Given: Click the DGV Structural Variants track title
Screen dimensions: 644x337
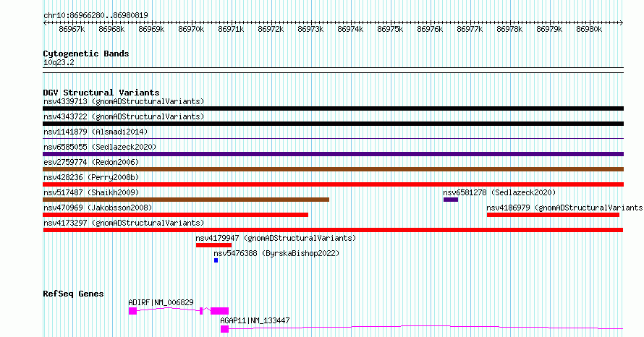Looking at the screenshot, I should 101,93.
